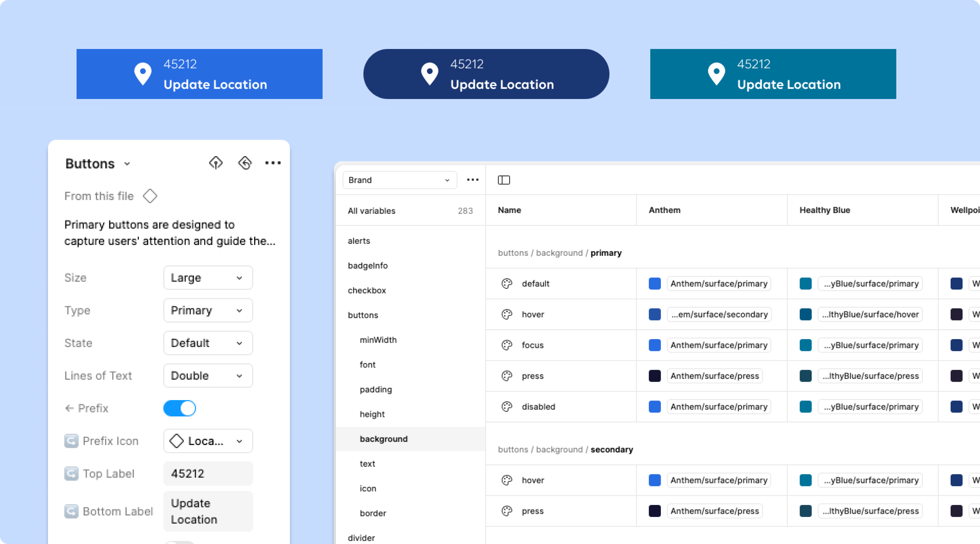This screenshot has height=544, width=980.
Task: Click the go to main component icon
Action: (216, 163)
